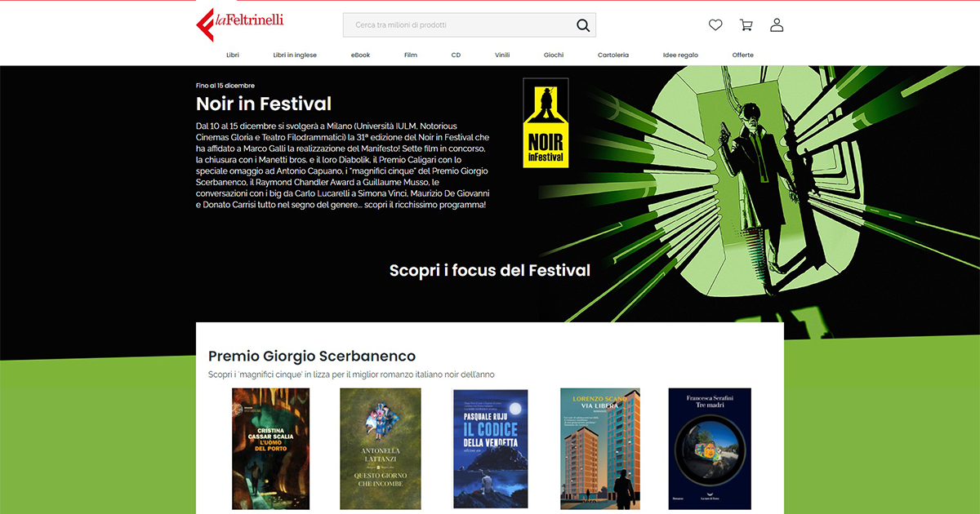This screenshot has width=980, height=514.
Task: Open L'uomo del porto book cover
Action: point(271,449)
